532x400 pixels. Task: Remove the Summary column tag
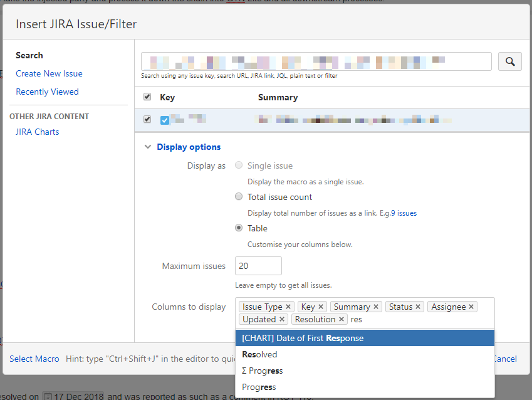[x=376, y=307]
